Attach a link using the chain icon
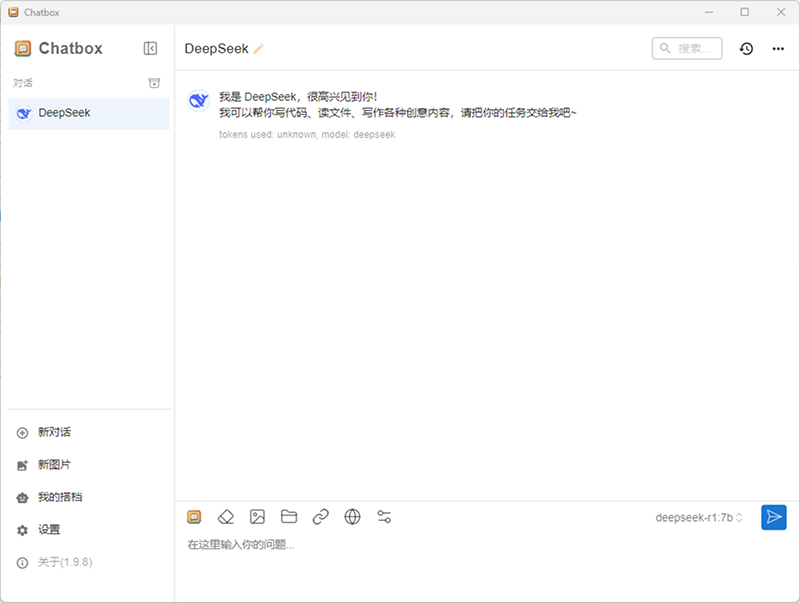 tap(320, 517)
